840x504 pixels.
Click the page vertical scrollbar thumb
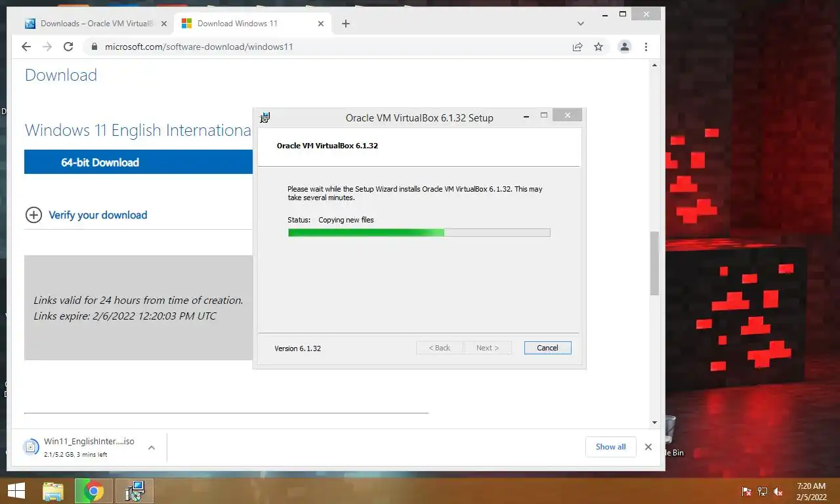tap(654, 262)
